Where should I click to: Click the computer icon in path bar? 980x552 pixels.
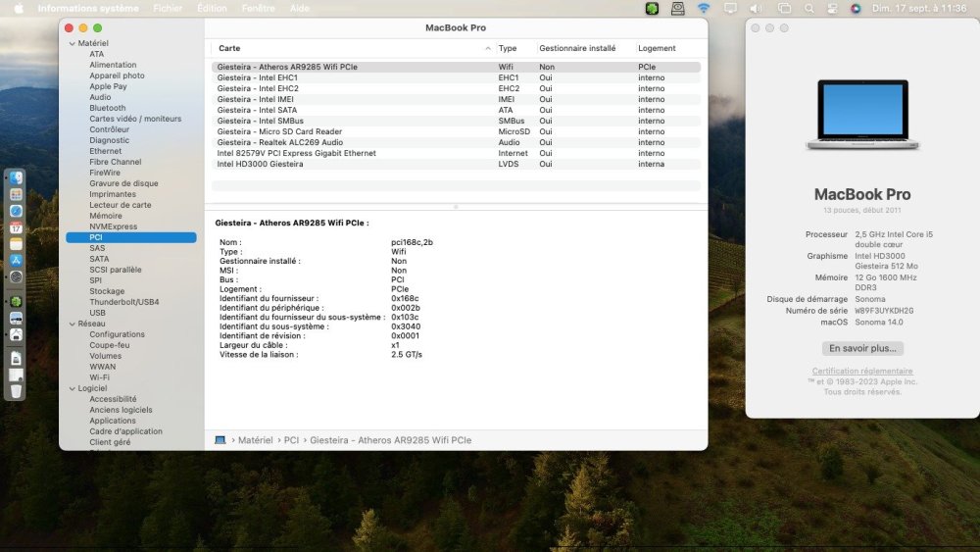tap(220, 440)
